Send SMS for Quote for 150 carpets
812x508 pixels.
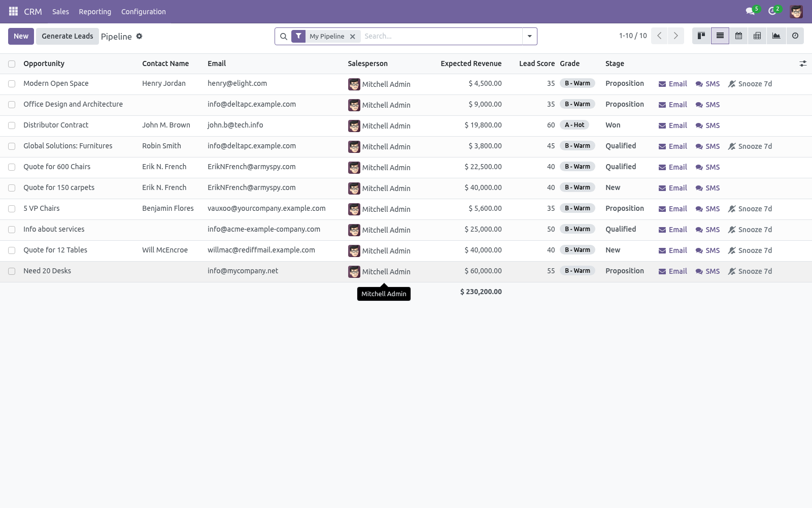pyautogui.click(x=707, y=188)
